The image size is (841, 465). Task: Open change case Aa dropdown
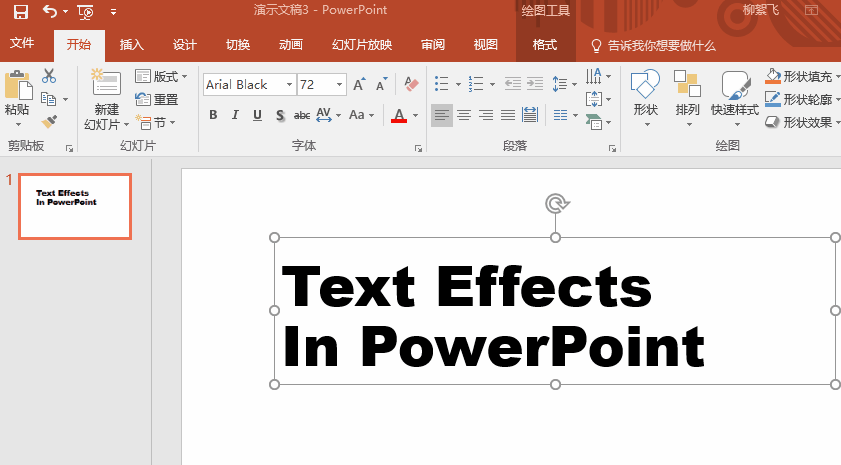[x=361, y=115]
